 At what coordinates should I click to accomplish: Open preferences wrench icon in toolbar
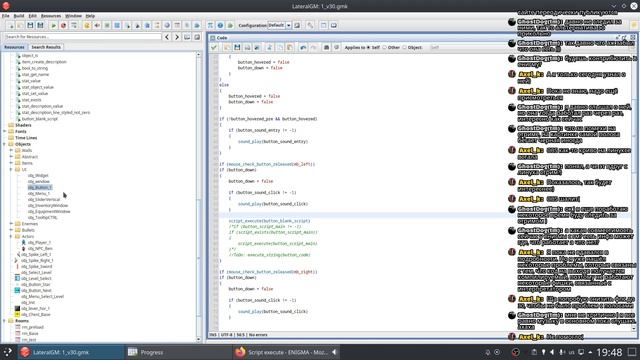pos(310,25)
